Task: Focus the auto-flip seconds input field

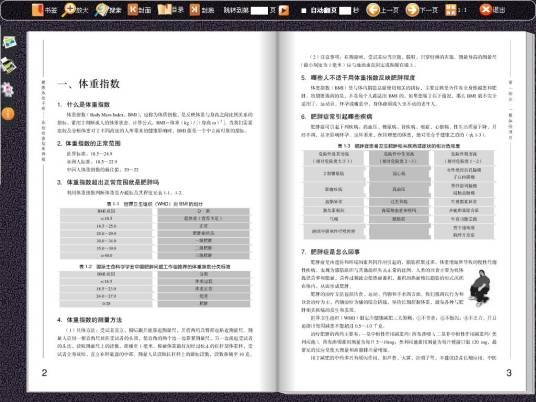Action: click(345, 11)
